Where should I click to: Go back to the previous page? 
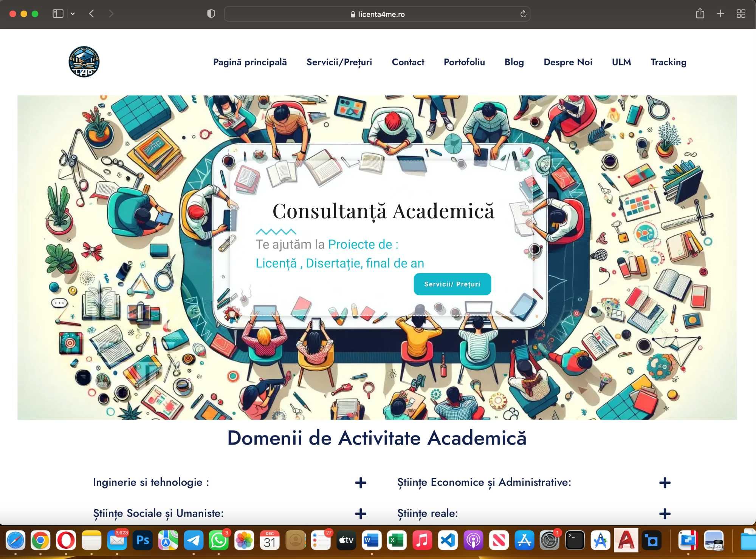[x=91, y=14]
